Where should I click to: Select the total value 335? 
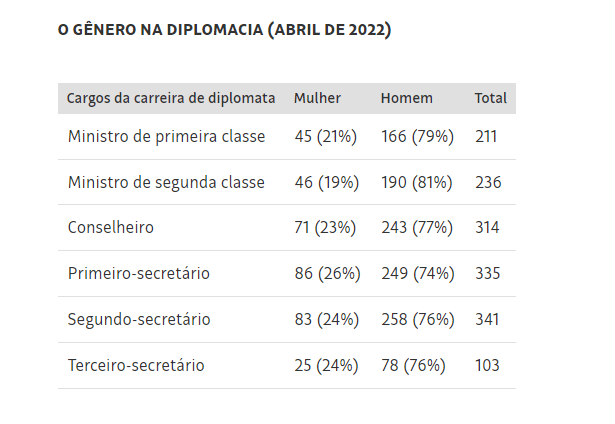tap(488, 273)
